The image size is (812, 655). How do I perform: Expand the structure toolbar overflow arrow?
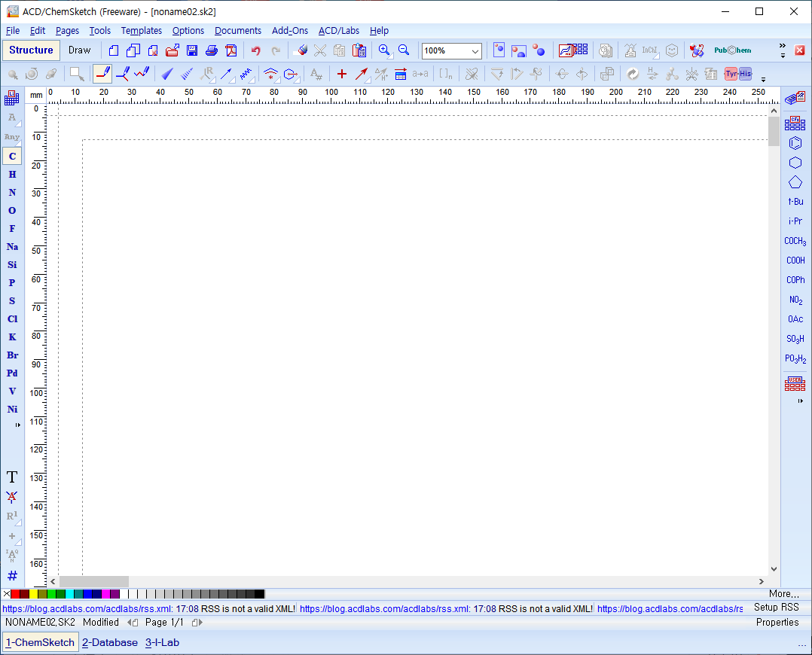763,80
